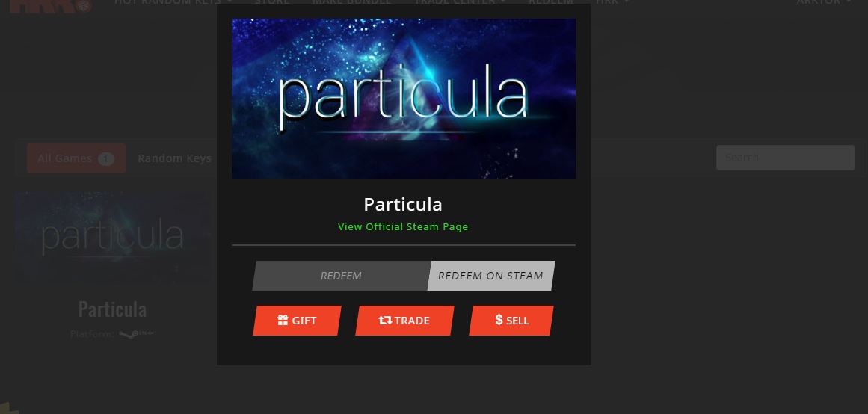Open the STORE menu item
The height and width of the screenshot is (414, 868).
pyautogui.click(x=272, y=2)
